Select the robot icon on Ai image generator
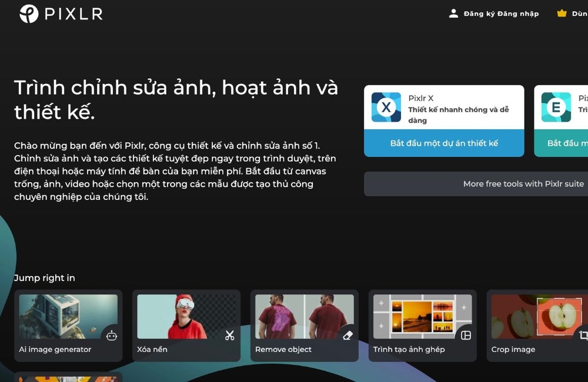This screenshot has width=588, height=382. tap(112, 336)
